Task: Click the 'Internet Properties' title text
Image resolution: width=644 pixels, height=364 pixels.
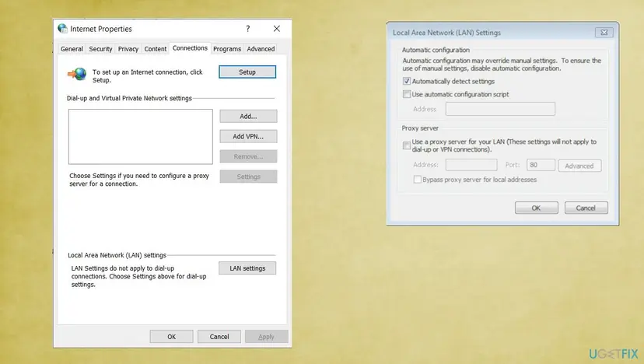Action: point(101,29)
